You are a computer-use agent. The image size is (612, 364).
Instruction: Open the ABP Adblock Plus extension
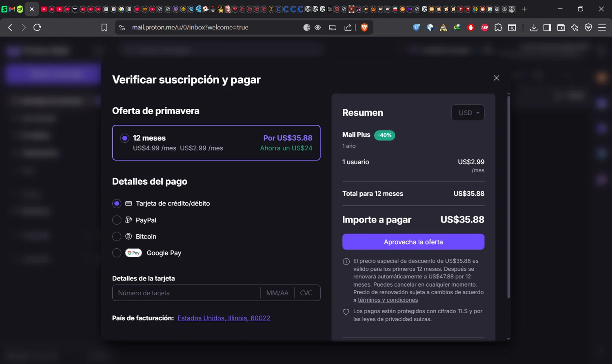[485, 27]
